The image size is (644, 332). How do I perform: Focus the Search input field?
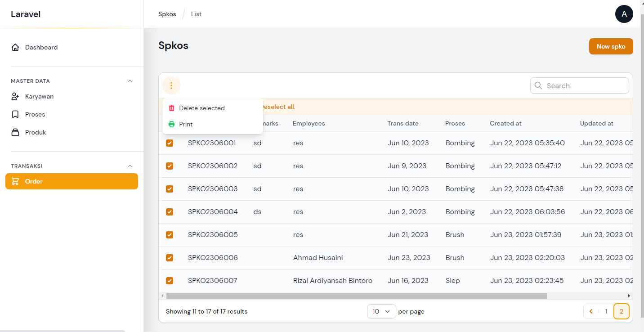click(580, 85)
